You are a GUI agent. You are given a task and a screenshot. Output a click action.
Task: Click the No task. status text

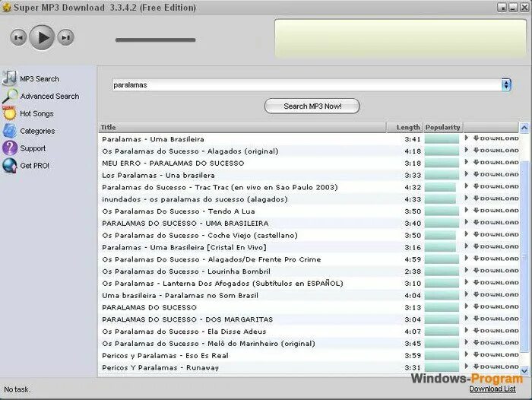[x=17, y=389]
